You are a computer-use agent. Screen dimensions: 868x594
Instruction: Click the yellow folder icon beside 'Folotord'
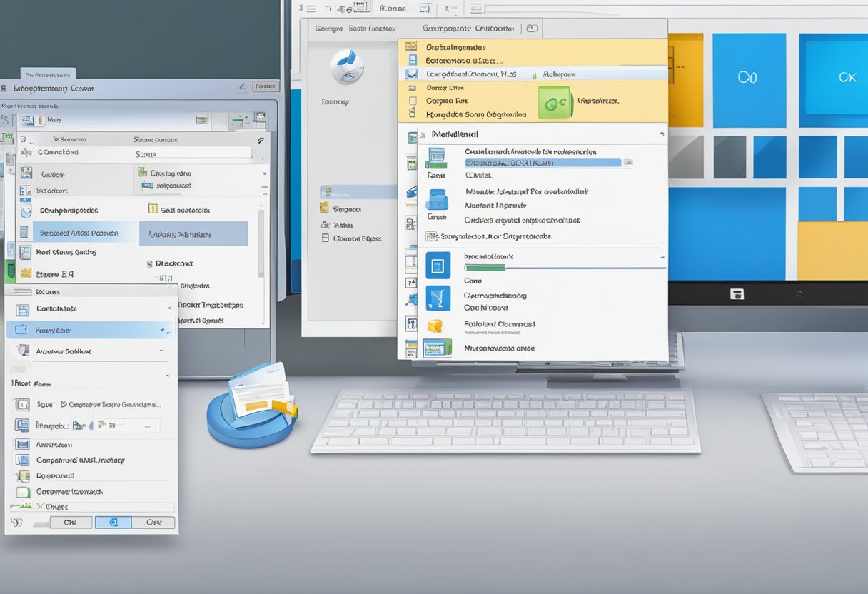pos(436,325)
